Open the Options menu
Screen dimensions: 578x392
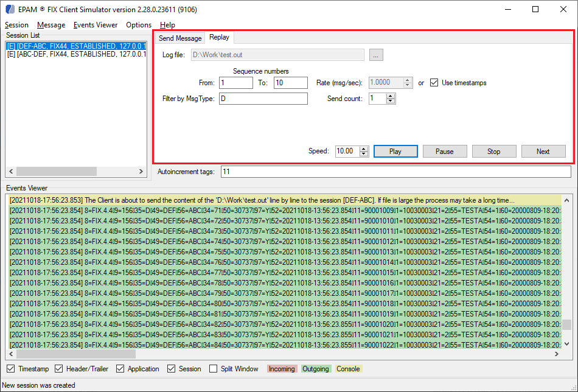pyautogui.click(x=139, y=25)
